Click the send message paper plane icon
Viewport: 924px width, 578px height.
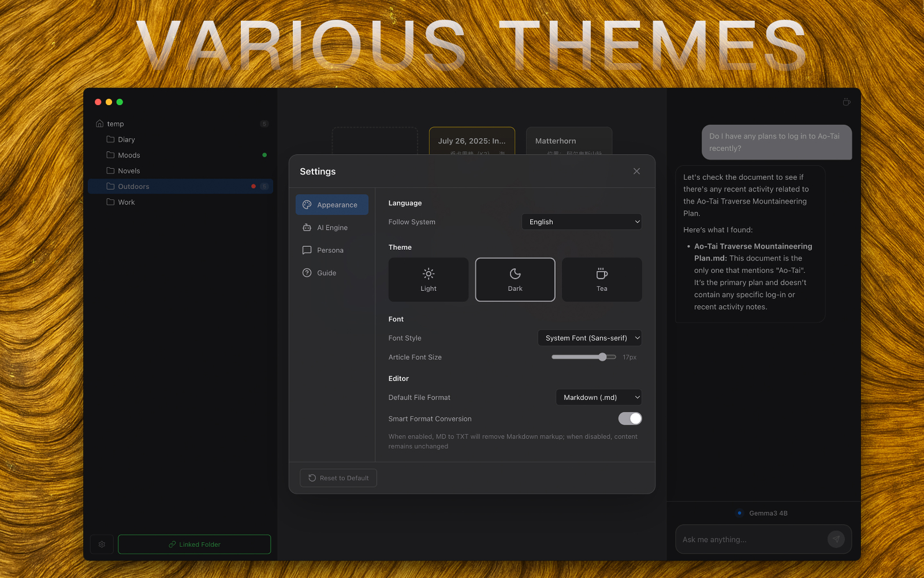(836, 539)
